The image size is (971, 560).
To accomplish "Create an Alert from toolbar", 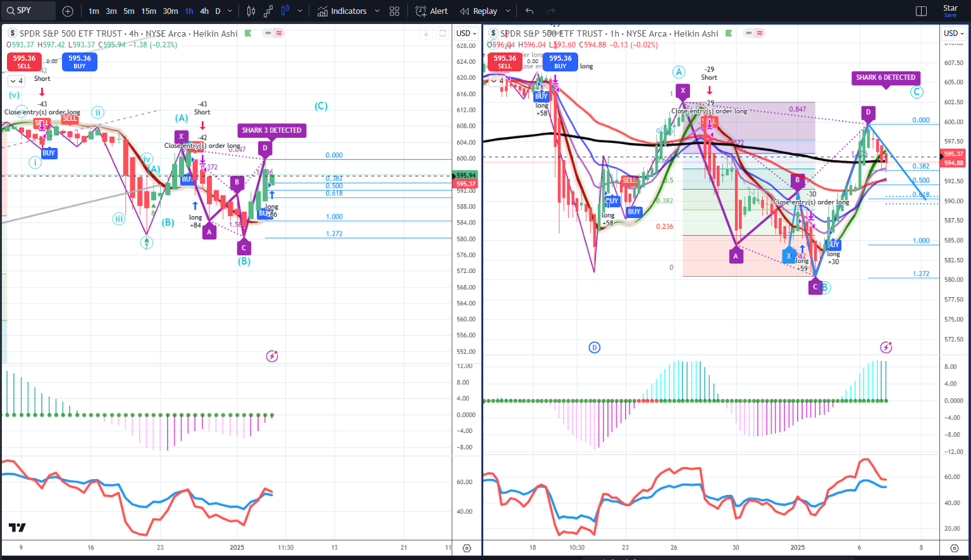I will 431,11.
